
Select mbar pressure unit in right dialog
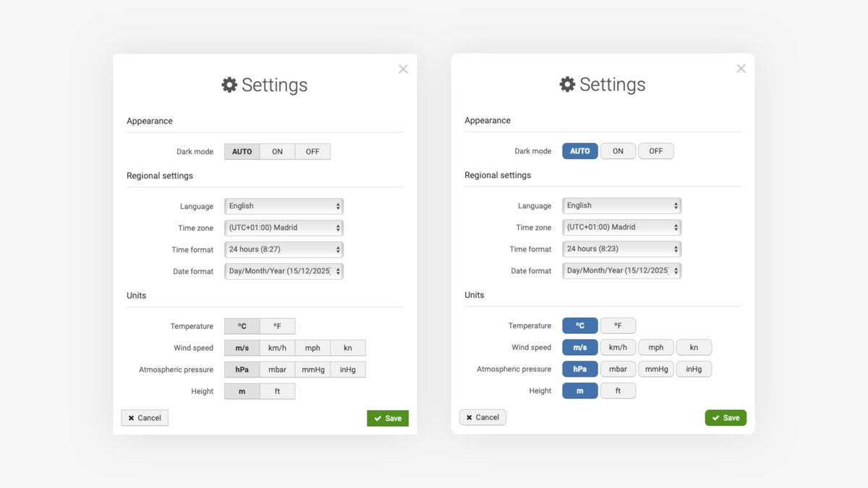click(618, 369)
